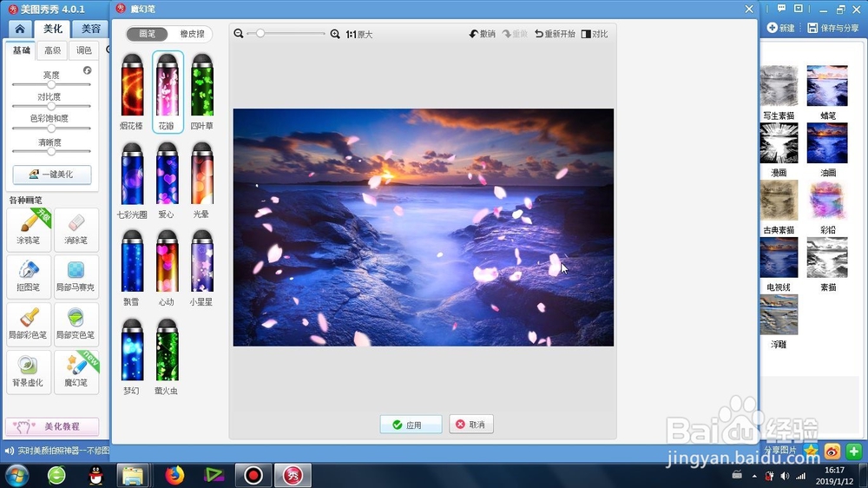Screen dimensions: 868x488
Task: Open the 美化 tab
Action: click(x=53, y=29)
